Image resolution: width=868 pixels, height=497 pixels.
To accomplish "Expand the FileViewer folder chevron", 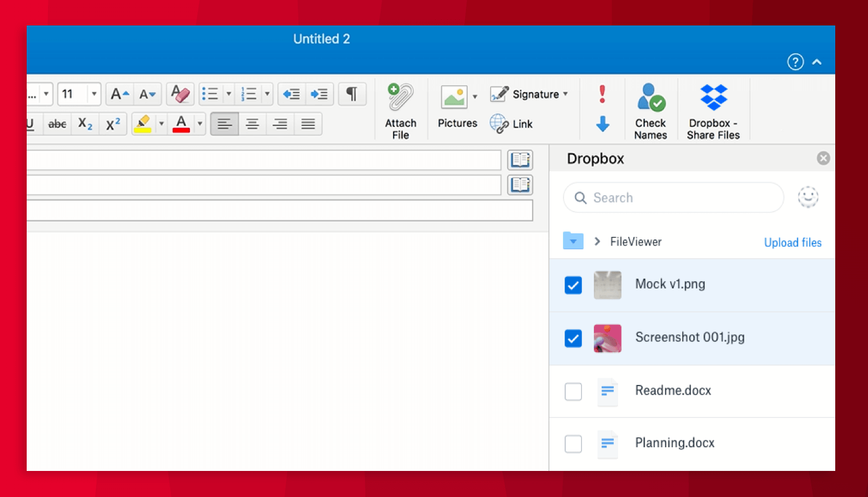I will coord(596,241).
